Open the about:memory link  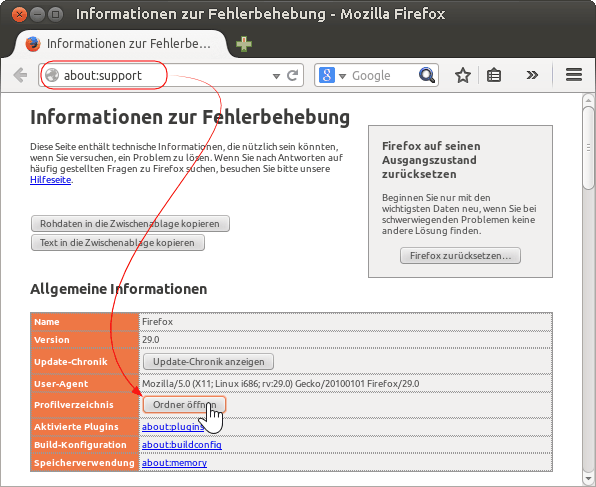(174, 463)
